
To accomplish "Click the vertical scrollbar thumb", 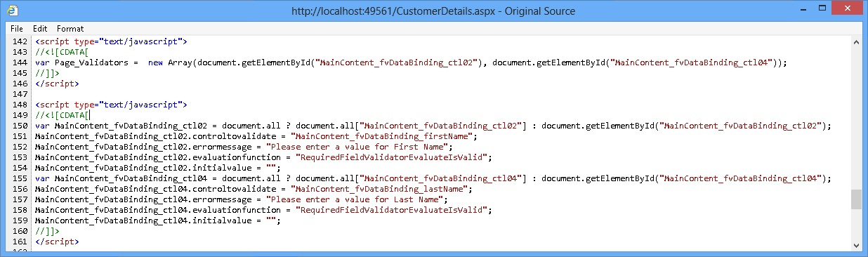I will coord(856,199).
